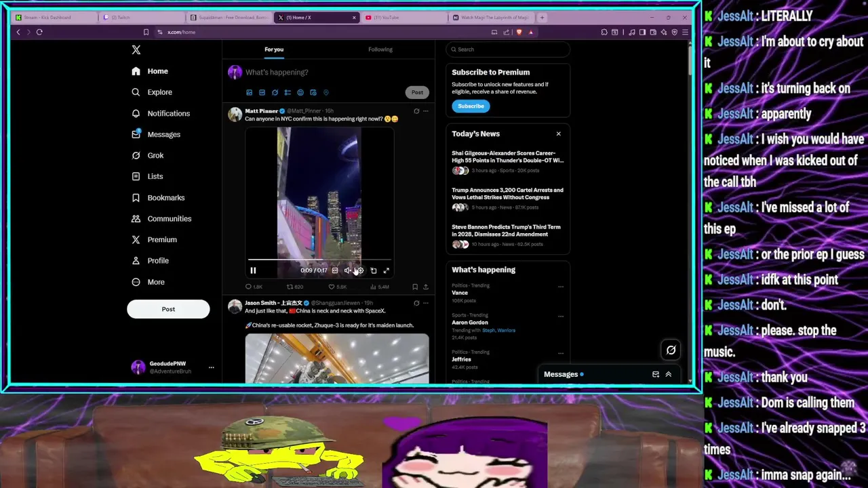The image size is (868, 488).
Task: Open options for the Jeffries trend
Action: tap(561, 353)
